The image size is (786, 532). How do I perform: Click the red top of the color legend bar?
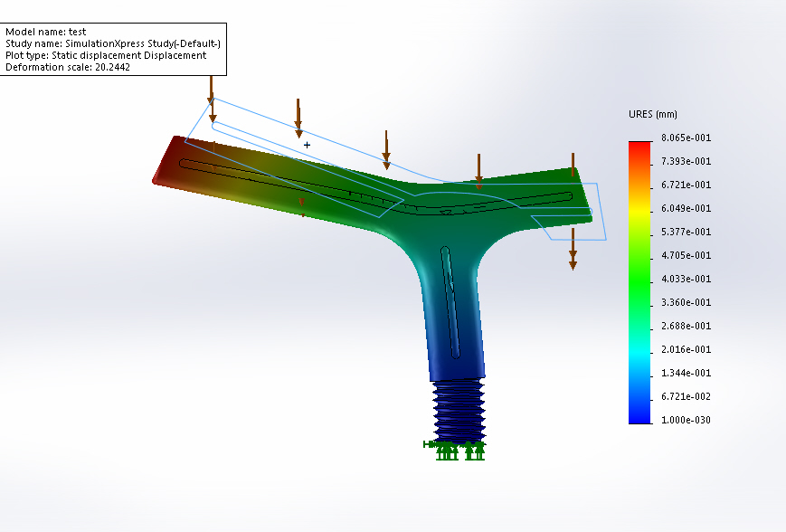point(639,147)
